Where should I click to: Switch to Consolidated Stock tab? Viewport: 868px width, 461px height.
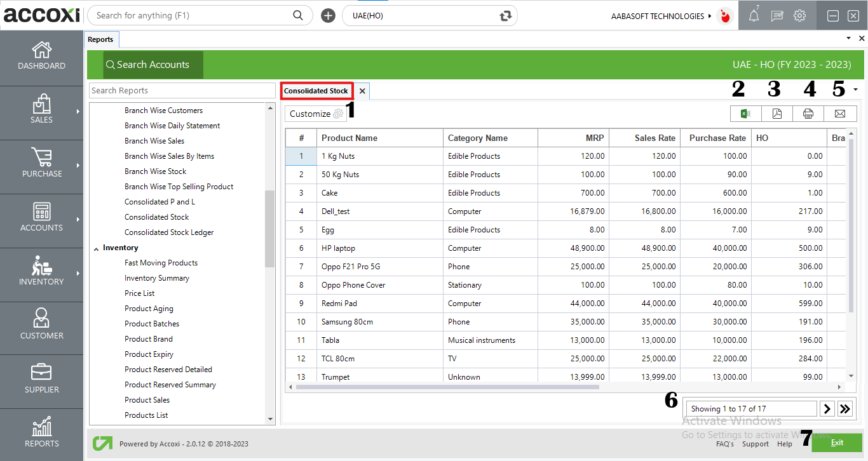316,91
